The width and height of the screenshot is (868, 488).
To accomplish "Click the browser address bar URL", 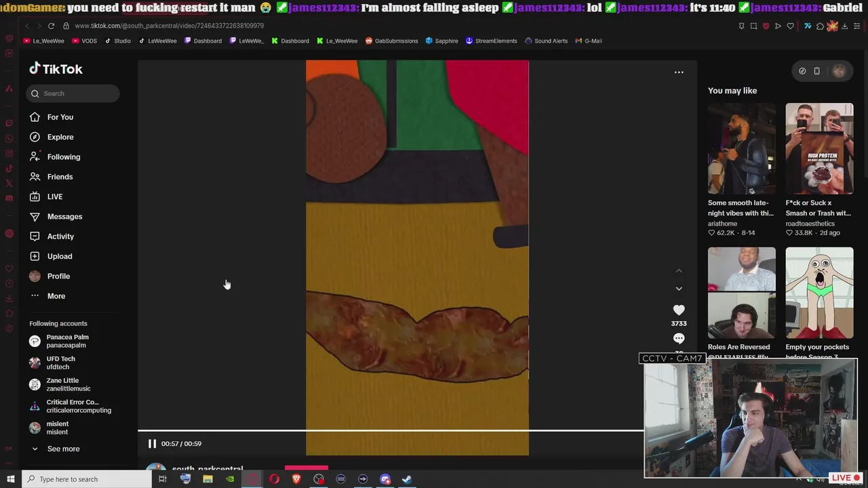I will [x=170, y=26].
